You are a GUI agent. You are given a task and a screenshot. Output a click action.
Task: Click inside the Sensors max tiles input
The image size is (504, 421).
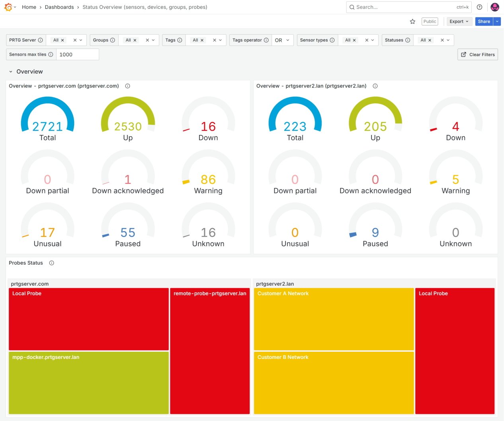click(x=78, y=54)
